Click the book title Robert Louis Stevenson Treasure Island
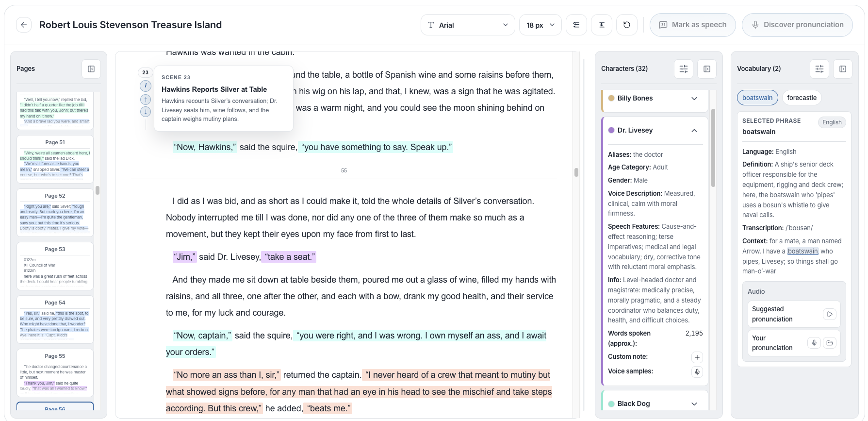Viewport: 868px width, 421px height. coord(131,25)
